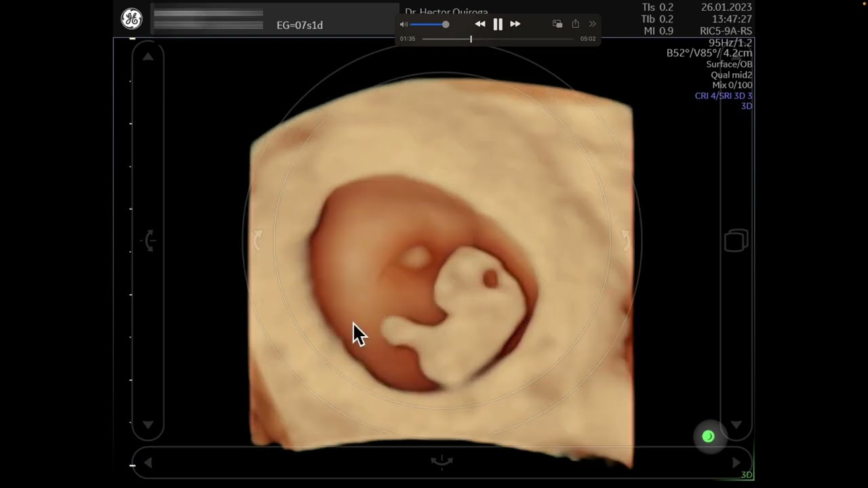Click the yolk sac in the rendering
The height and width of the screenshot is (488, 868).
click(x=415, y=258)
